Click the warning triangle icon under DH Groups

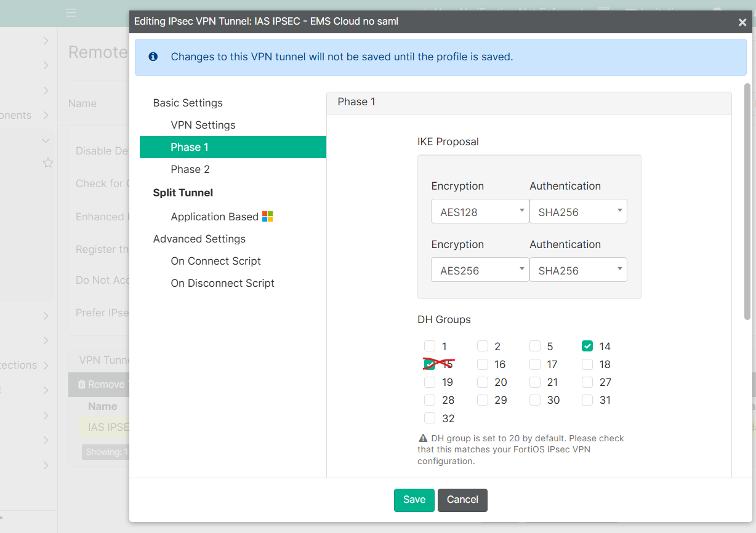click(423, 438)
